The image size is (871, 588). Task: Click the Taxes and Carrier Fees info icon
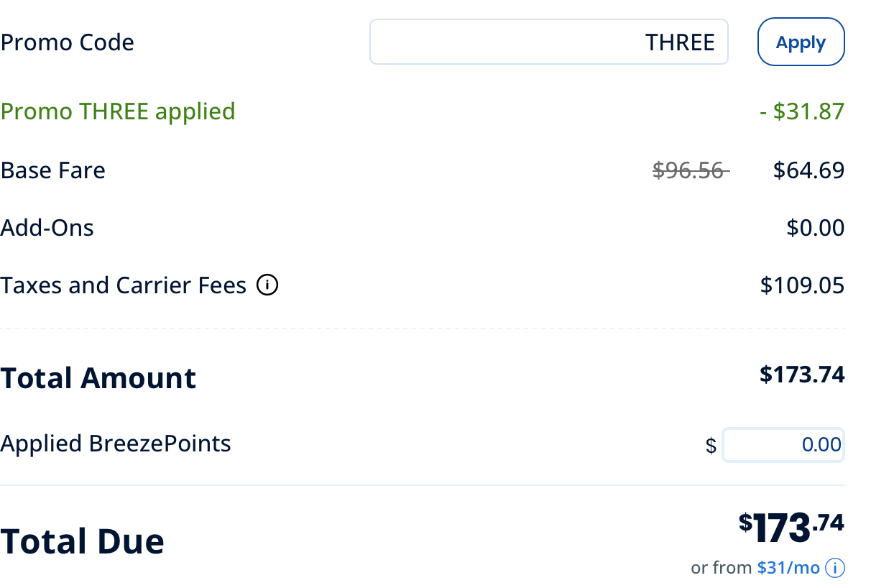coord(267,286)
